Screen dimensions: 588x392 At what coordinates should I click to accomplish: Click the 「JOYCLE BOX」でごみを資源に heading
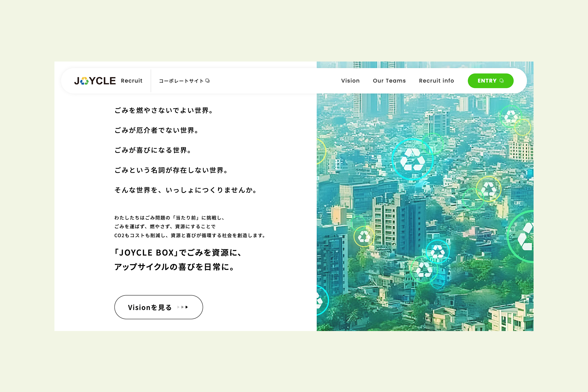(178, 253)
